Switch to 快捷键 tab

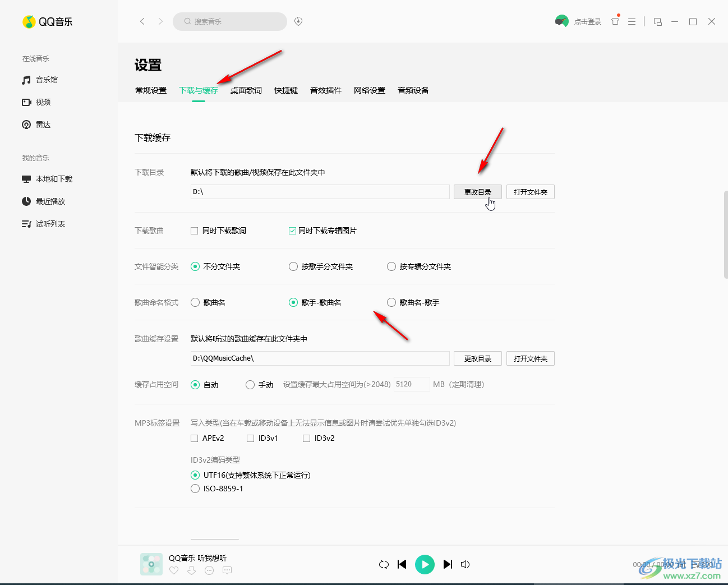coord(286,90)
